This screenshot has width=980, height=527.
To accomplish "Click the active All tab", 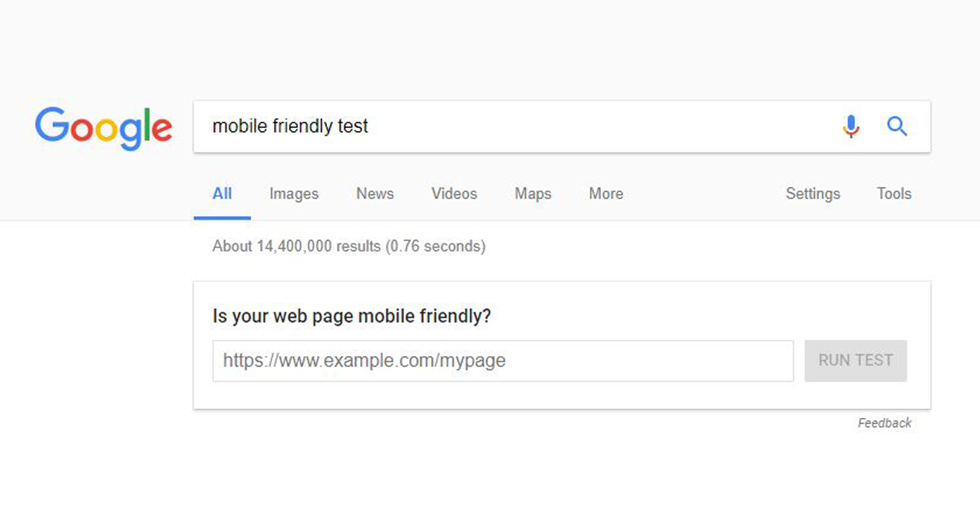I will pyautogui.click(x=222, y=194).
